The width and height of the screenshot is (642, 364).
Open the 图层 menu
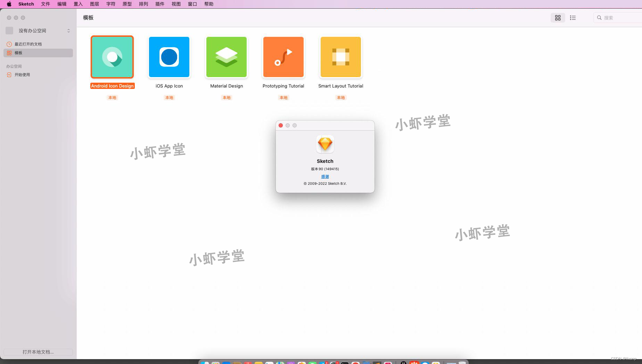click(x=94, y=4)
